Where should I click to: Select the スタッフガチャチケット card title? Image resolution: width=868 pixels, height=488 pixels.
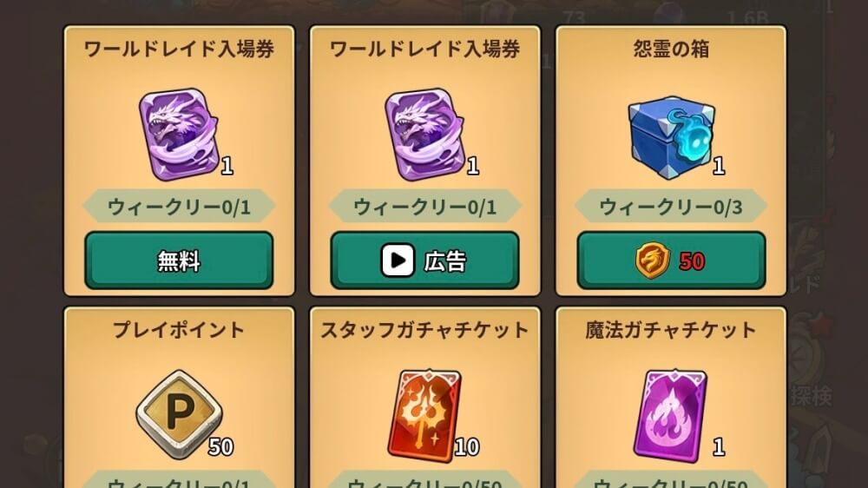[424, 330]
